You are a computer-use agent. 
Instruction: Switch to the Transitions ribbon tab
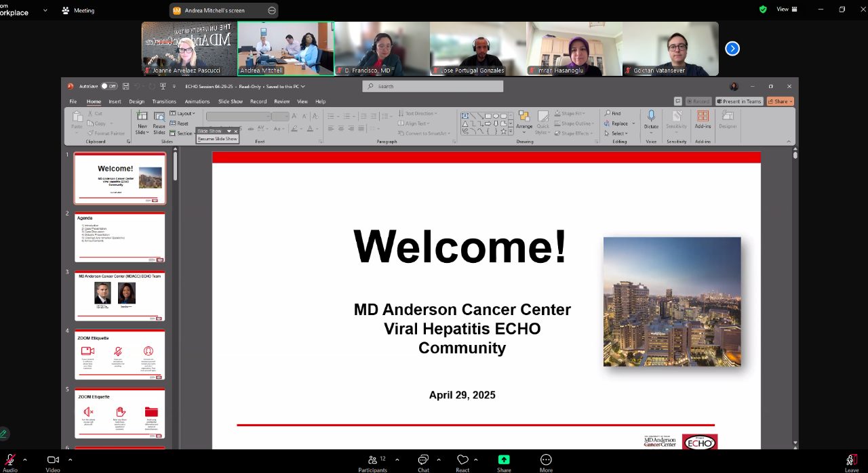click(164, 102)
